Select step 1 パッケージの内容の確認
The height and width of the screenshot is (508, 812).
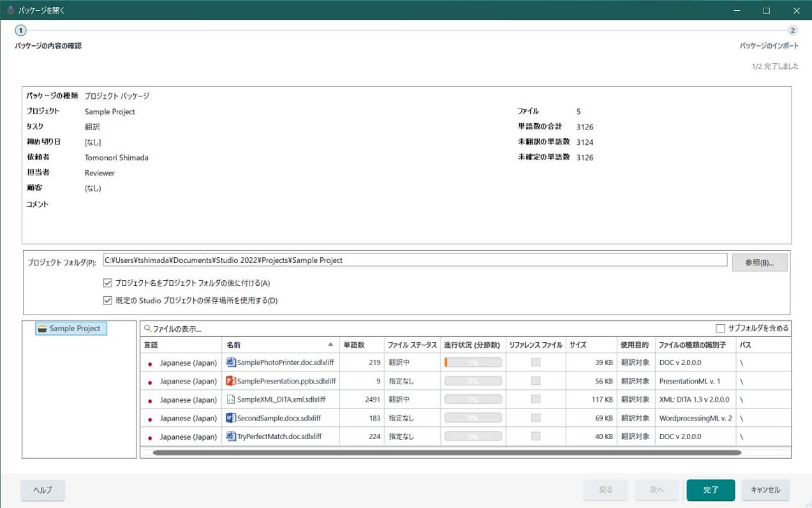21,31
